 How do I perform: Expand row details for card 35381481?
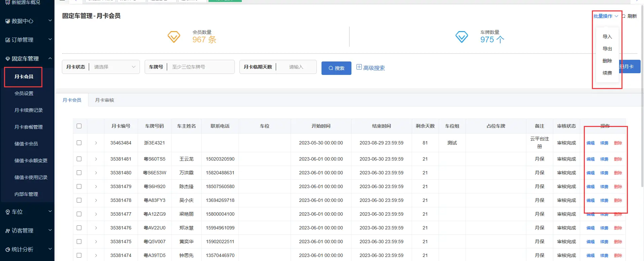point(96,159)
